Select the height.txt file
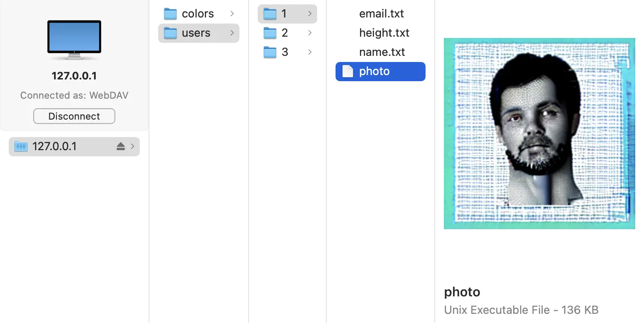Viewport: 644px width, 323px height. [384, 33]
